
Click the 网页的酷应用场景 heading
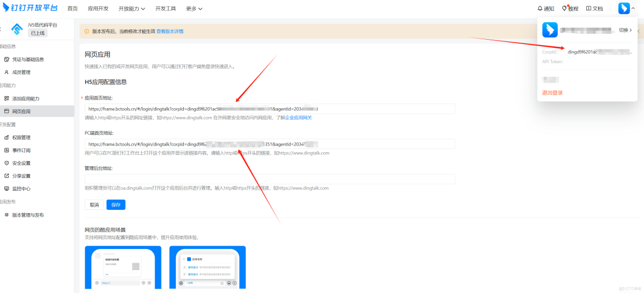(x=105, y=230)
